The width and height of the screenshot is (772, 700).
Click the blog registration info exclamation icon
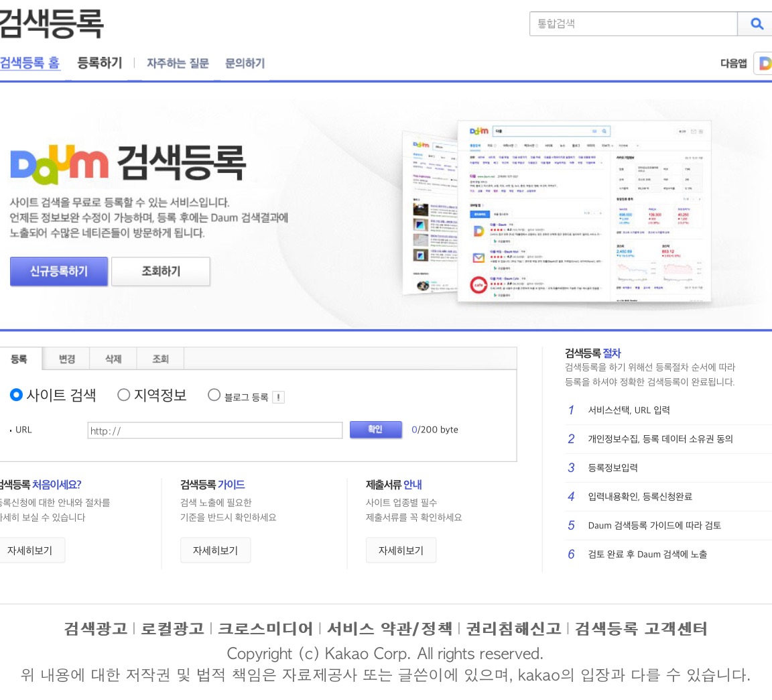278,397
